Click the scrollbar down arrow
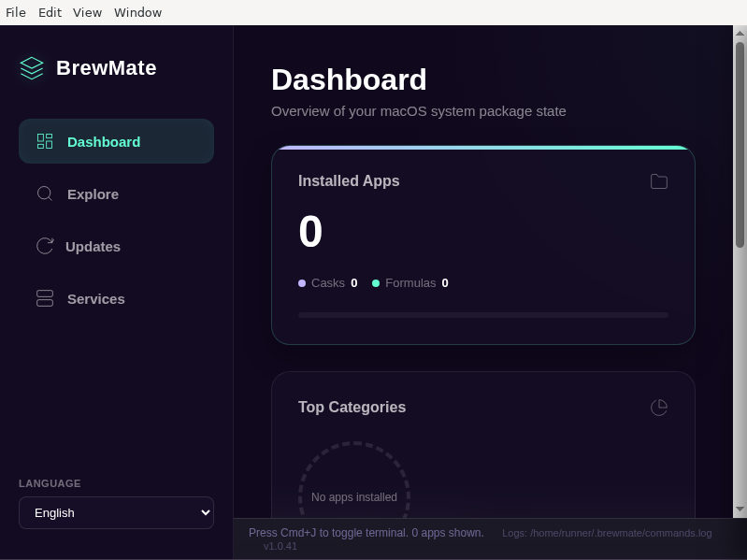The image size is (747, 560). click(x=740, y=509)
